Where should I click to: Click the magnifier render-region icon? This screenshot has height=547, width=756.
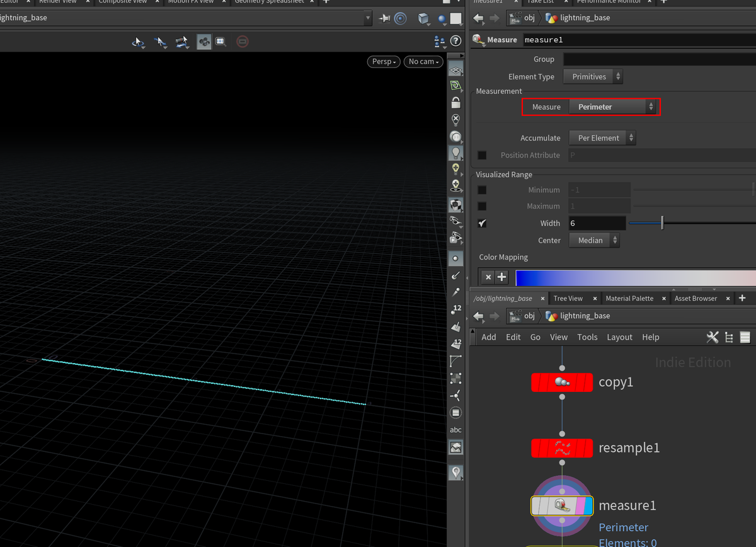(x=220, y=42)
